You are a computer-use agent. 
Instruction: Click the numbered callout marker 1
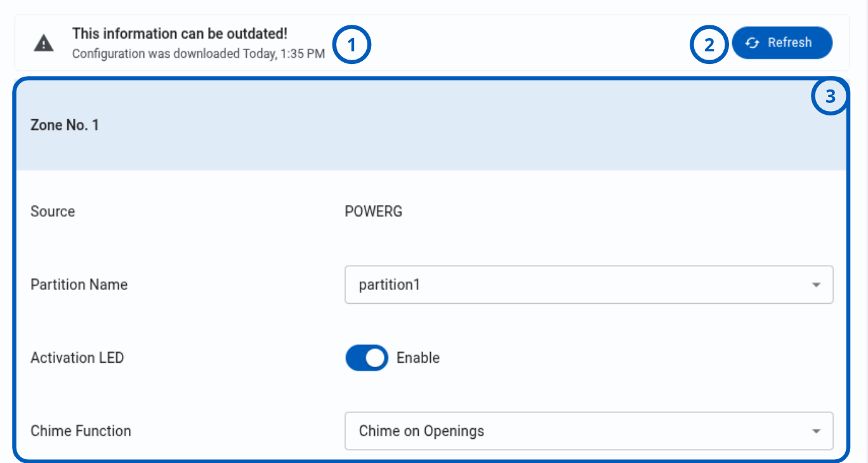click(x=351, y=46)
